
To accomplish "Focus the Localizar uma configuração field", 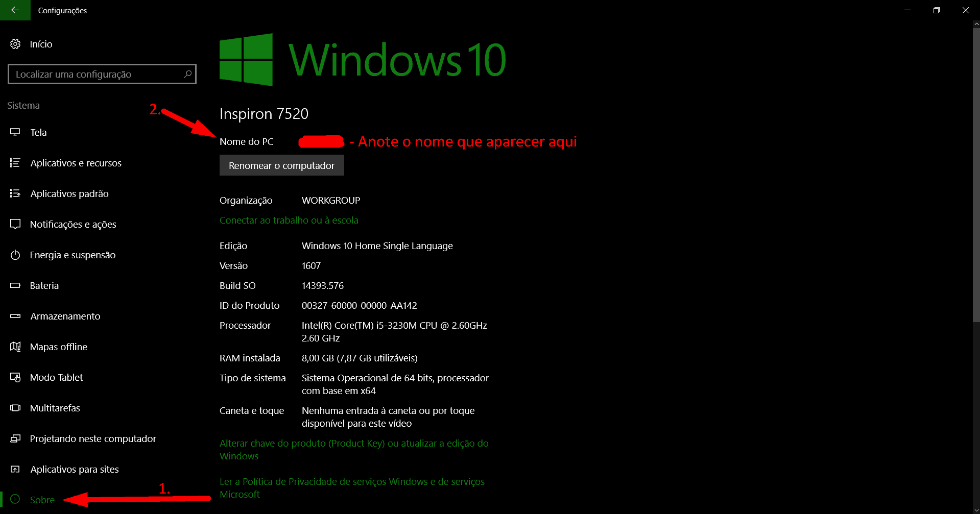I will [102, 74].
